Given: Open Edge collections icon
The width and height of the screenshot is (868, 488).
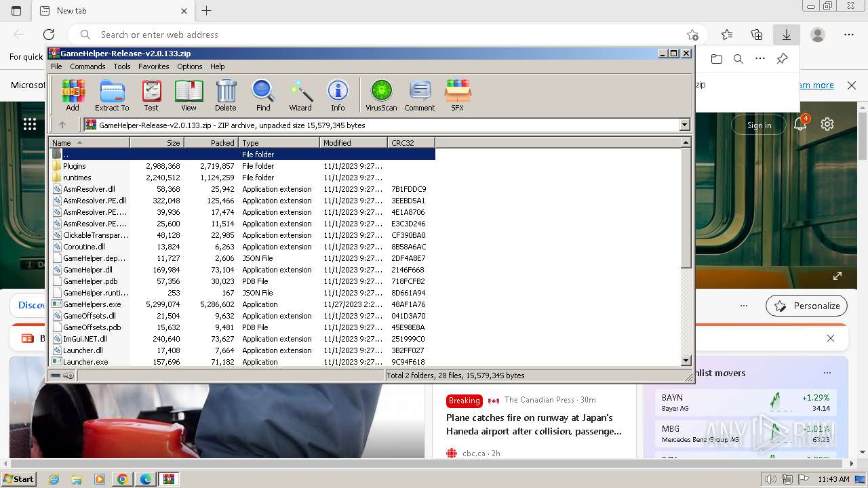Looking at the screenshot, I should [757, 35].
